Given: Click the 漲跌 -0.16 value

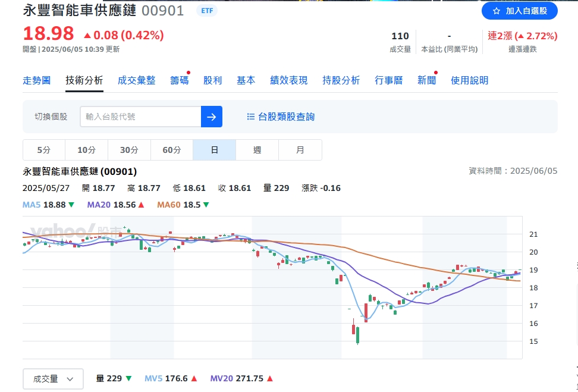Looking at the screenshot, I should tap(321, 188).
